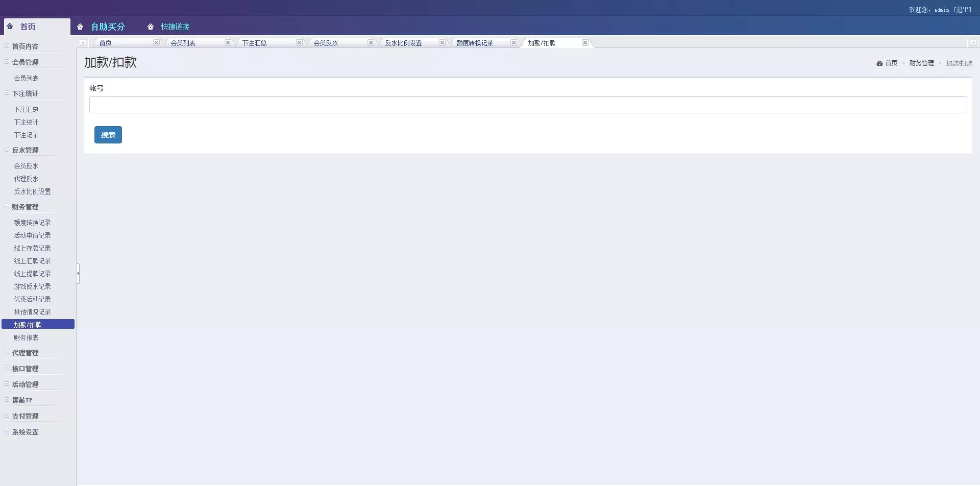Close the 会员列表 tab
This screenshot has width=980, height=486.
[228, 43]
